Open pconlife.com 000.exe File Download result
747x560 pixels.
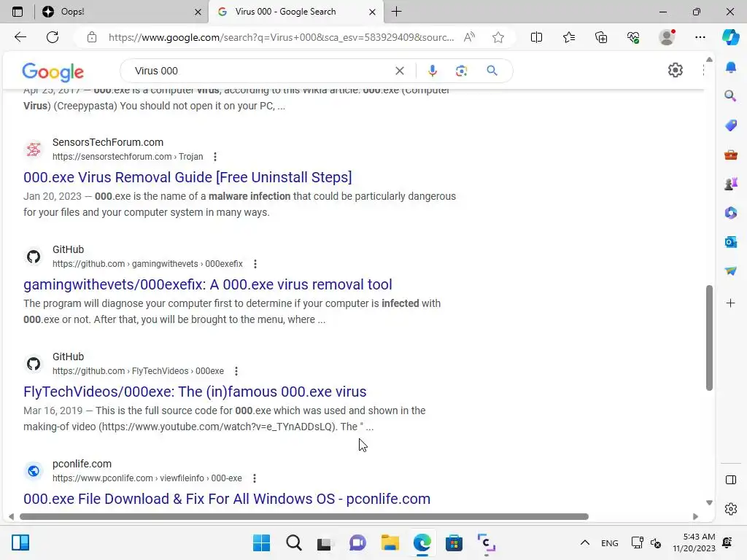click(227, 499)
